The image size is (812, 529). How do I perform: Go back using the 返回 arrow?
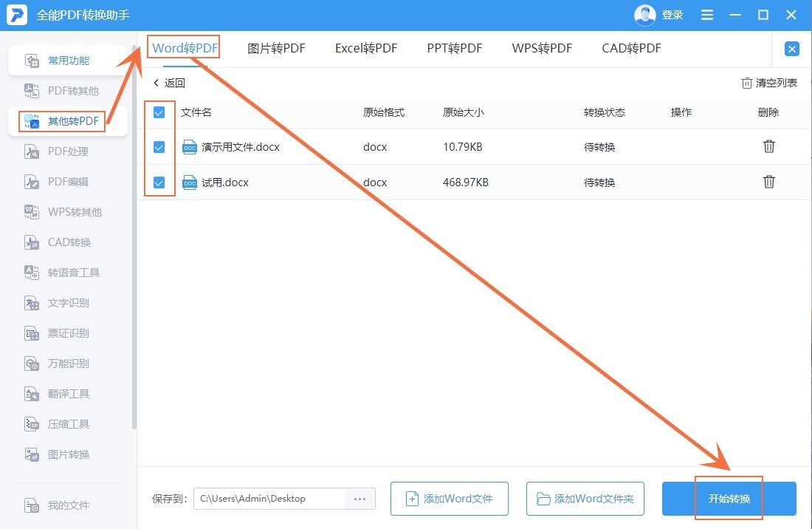pos(168,83)
